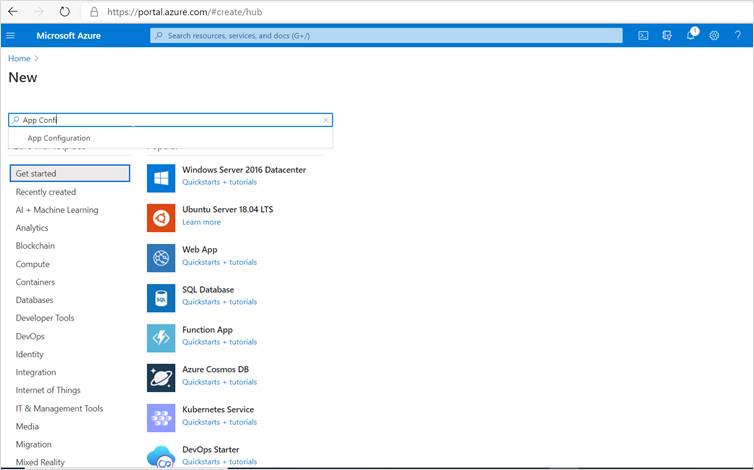Screen dimensions: 754x470
Task: Open the Identity category
Action: click(29, 354)
